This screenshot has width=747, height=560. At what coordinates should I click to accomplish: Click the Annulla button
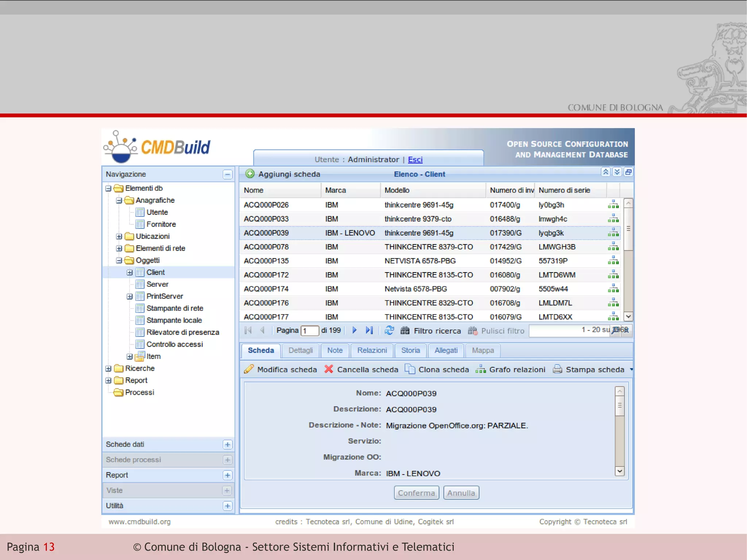point(461,493)
